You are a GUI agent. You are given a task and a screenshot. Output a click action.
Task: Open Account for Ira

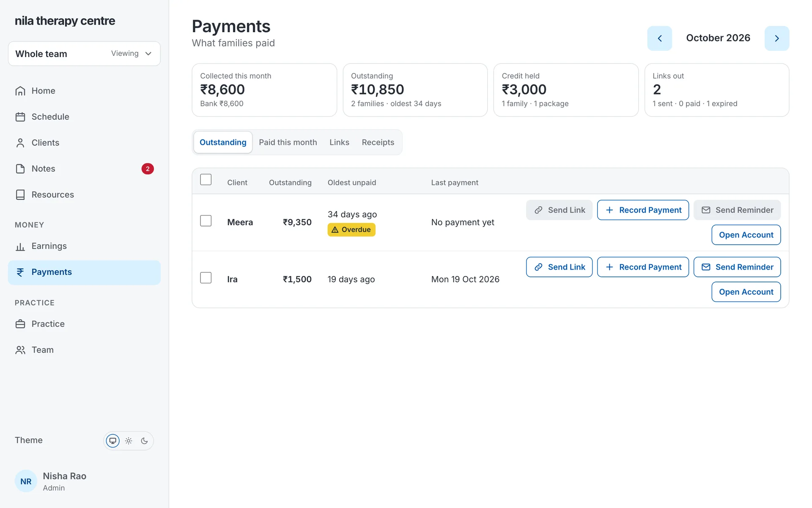pyautogui.click(x=746, y=292)
